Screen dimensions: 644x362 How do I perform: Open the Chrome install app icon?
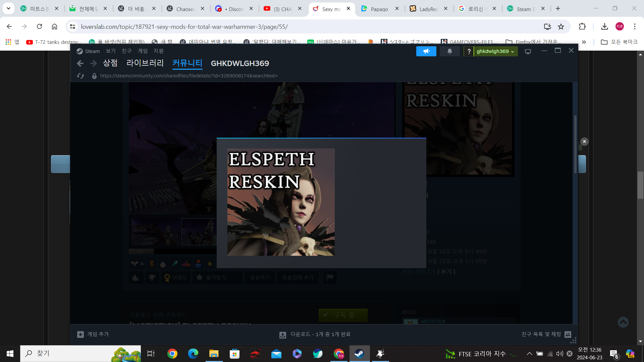(547, 26)
